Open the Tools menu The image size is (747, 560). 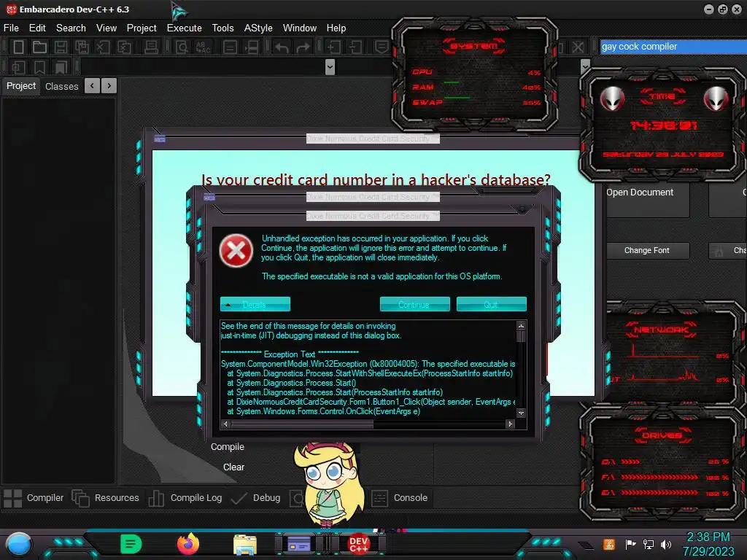pos(223,28)
